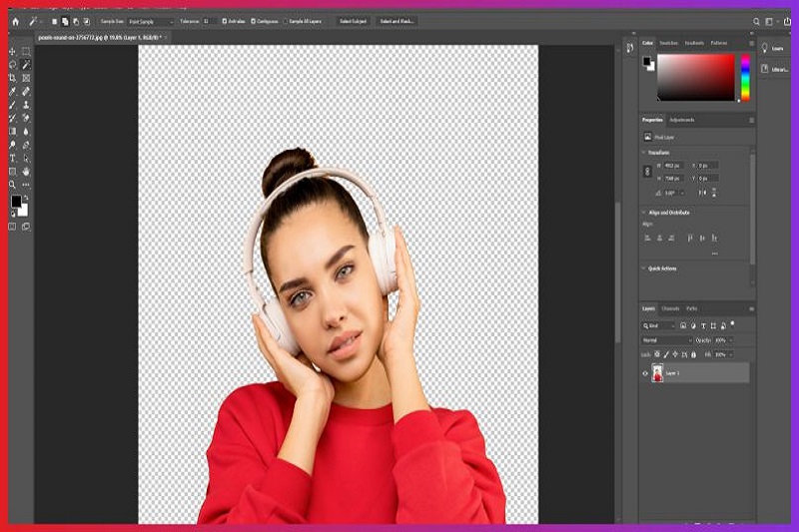Select the Dodge tool
The height and width of the screenshot is (532, 799).
pyautogui.click(x=12, y=145)
